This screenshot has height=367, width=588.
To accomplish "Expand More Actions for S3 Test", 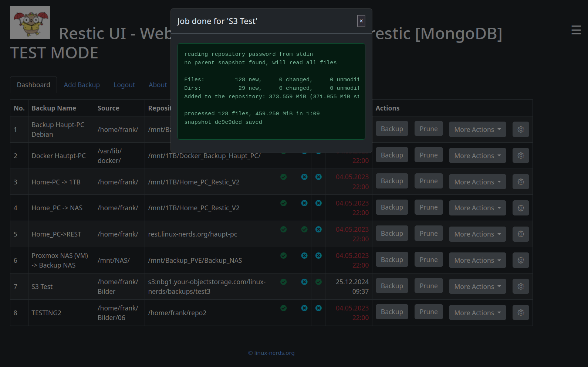I will [x=477, y=287].
